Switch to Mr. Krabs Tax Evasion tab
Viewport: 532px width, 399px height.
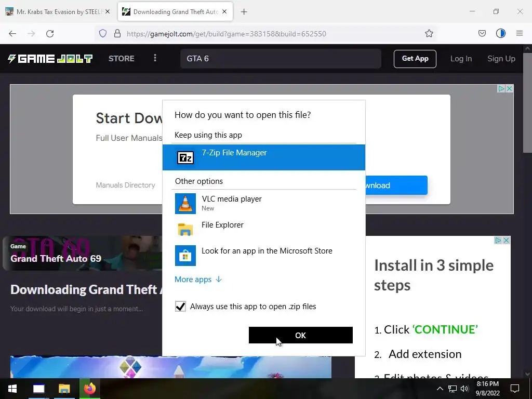pos(58,11)
